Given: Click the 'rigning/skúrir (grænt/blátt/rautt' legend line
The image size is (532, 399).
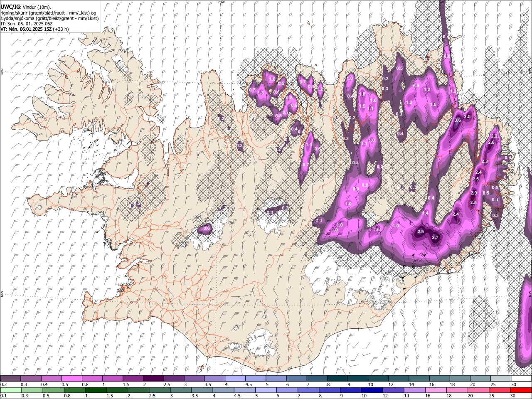Looking at the screenshot, I should [49, 13].
